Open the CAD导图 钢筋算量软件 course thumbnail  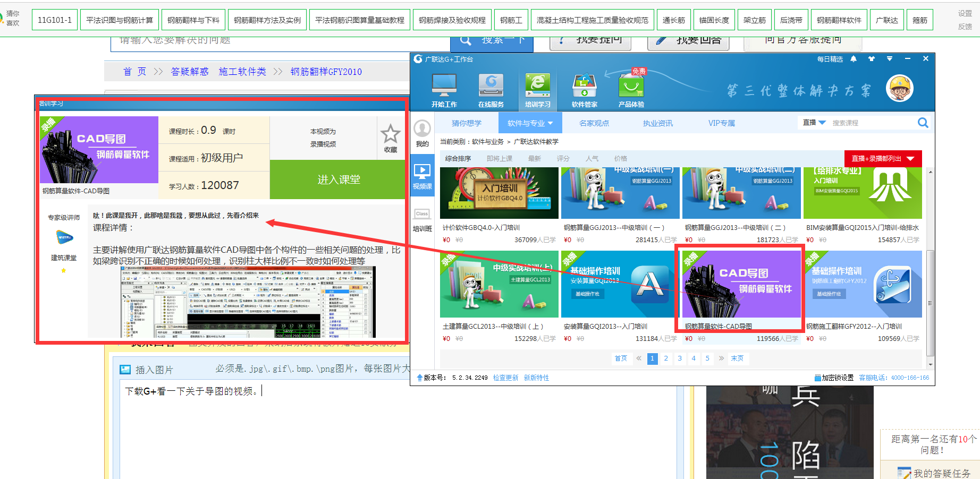tap(741, 284)
